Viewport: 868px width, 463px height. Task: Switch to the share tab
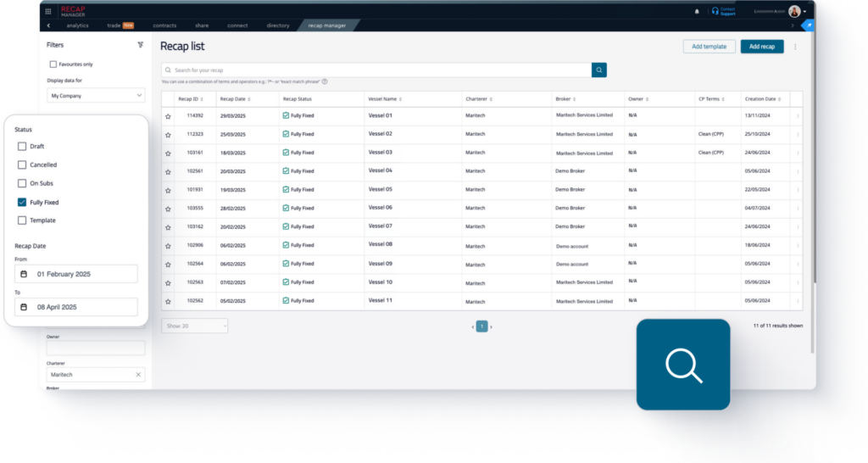click(x=202, y=25)
